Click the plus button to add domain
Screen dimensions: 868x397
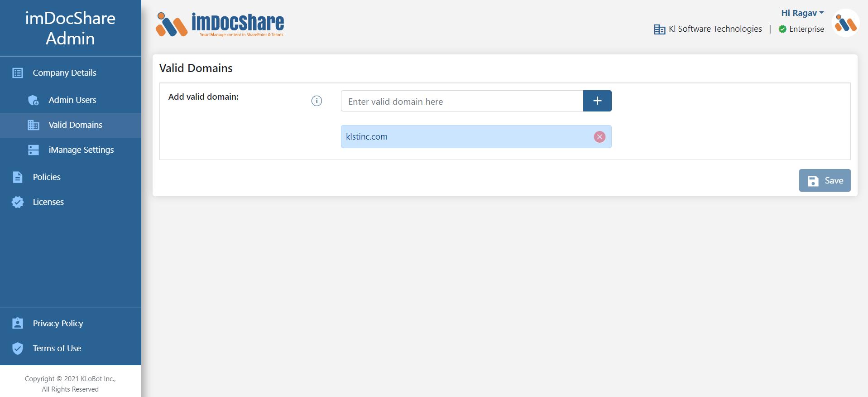(597, 101)
